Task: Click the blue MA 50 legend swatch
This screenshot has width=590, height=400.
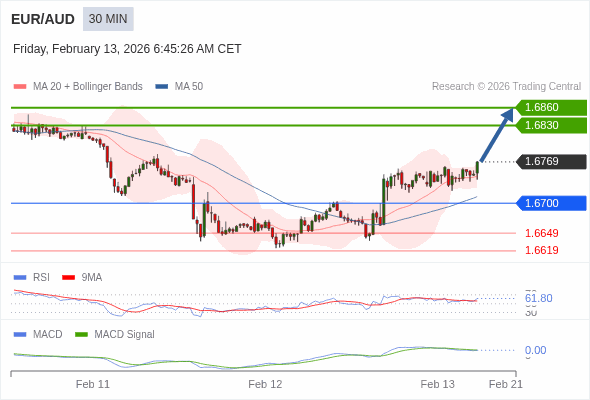Action: [x=162, y=87]
